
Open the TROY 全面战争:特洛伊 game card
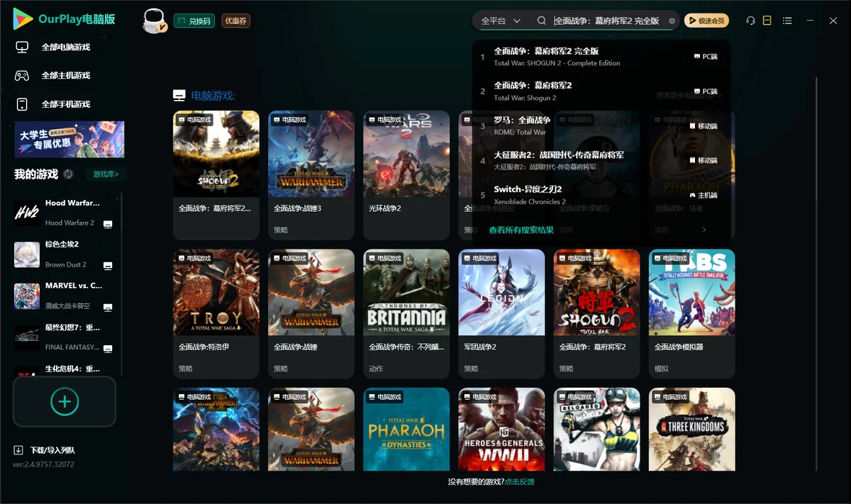pos(216,314)
